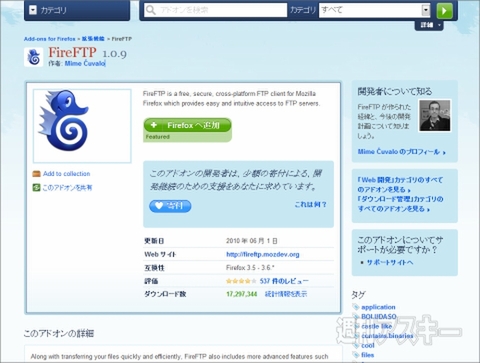Open the 拡張機能 breadcrumb link
This screenshot has width=480, height=363.
93,39
